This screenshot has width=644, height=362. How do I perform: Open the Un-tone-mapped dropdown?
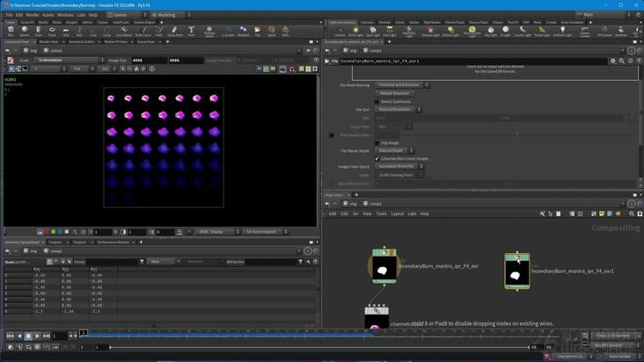[265, 232]
